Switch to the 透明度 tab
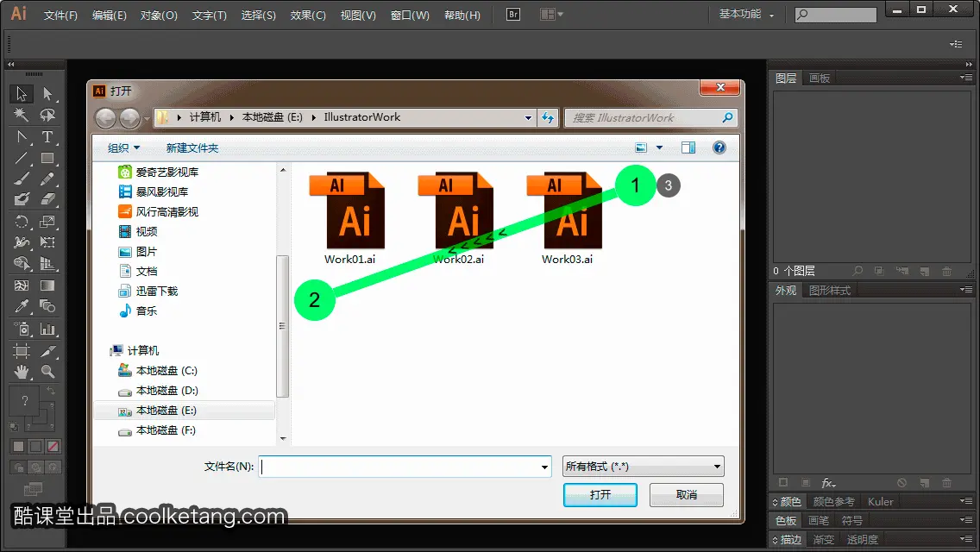This screenshot has width=980, height=552. pos(863,540)
